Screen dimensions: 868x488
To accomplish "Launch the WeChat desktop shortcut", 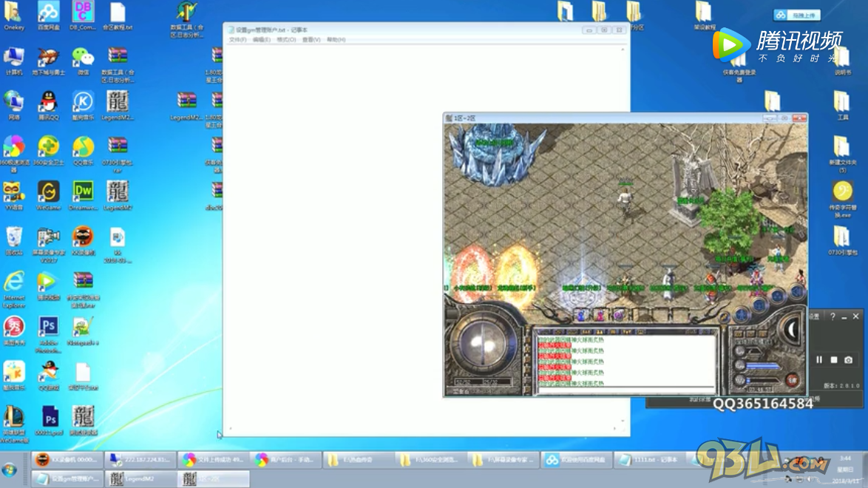I will (83, 61).
